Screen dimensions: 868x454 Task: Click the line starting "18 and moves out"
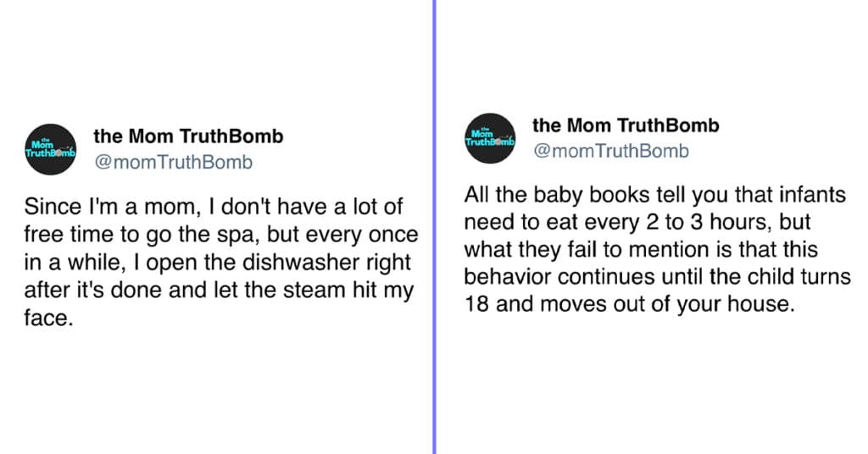[630, 303]
